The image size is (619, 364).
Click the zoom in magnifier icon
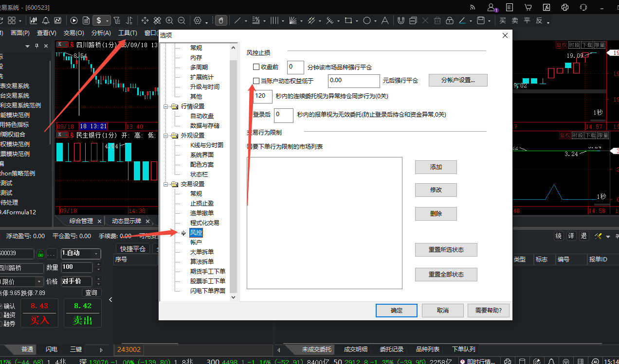pos(169,20)
